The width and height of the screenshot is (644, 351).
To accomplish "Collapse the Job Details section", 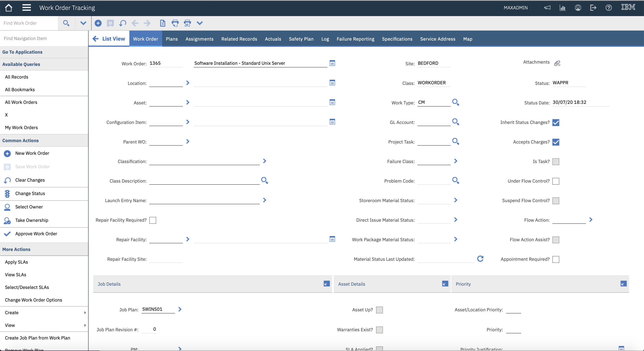I will coord(326,284).
